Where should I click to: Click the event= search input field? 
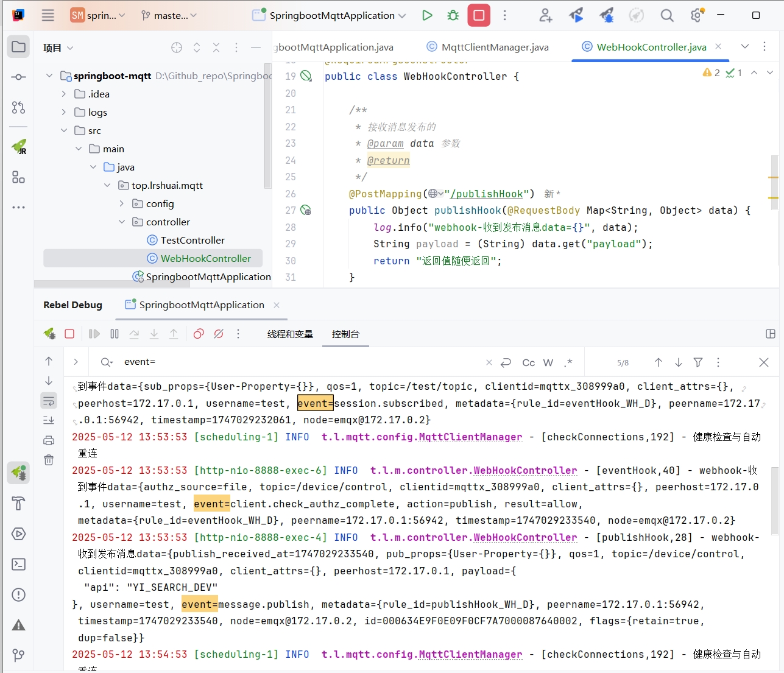pyautogui.click(x=183, y=362)
